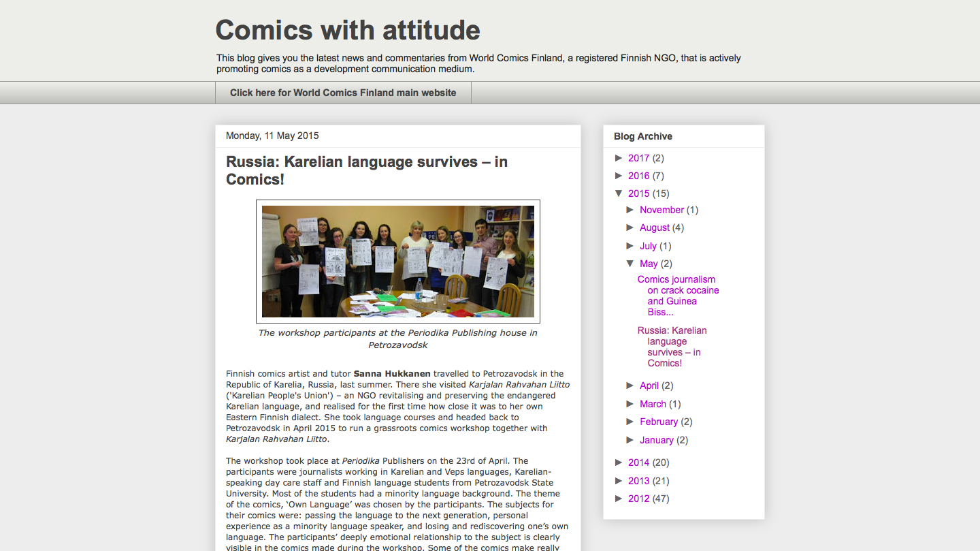980x551 pixels.
Task: Click the Monday, 11 May 2015 date header
Action: [272, 136]
